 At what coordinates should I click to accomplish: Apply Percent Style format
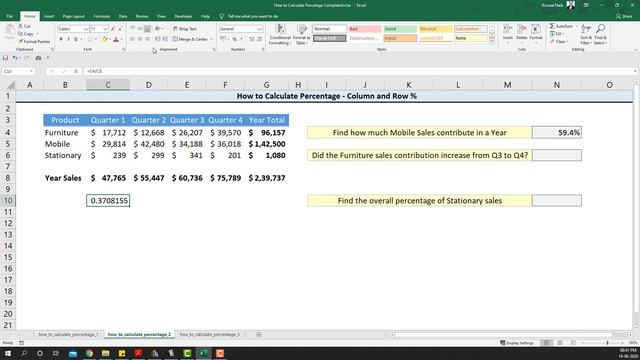[235, 39]
